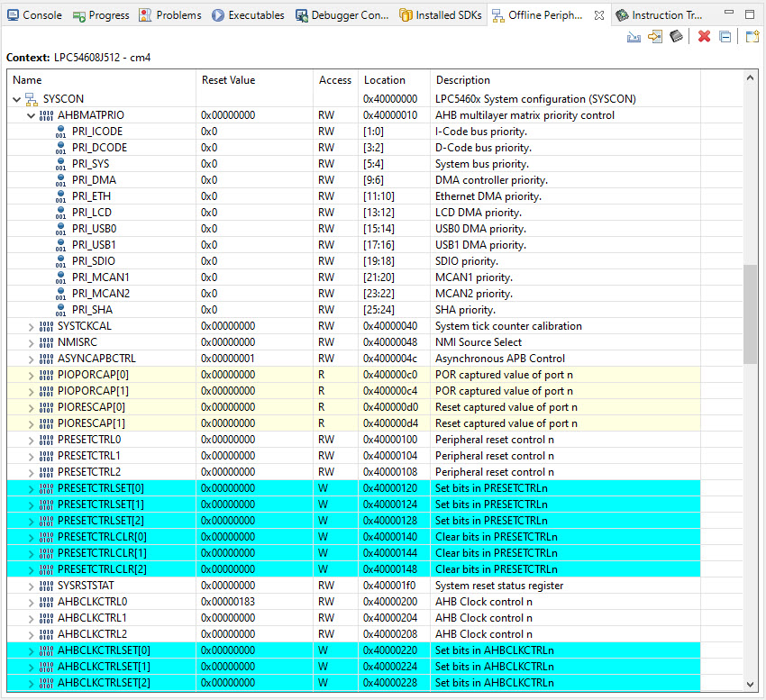Expand the PRESETCTRLSET[0] register
The width and height of the screenshot is (766, 700).
[32, 488]
